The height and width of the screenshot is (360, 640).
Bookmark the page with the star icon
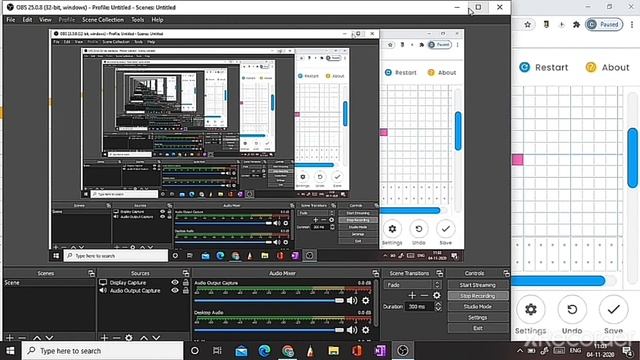tap(527, 24)
